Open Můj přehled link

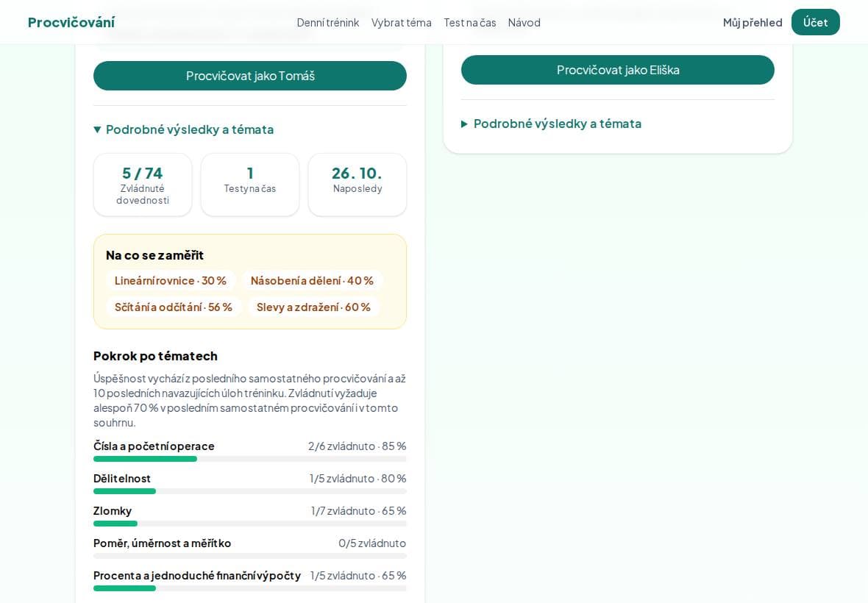coord(753,23)
